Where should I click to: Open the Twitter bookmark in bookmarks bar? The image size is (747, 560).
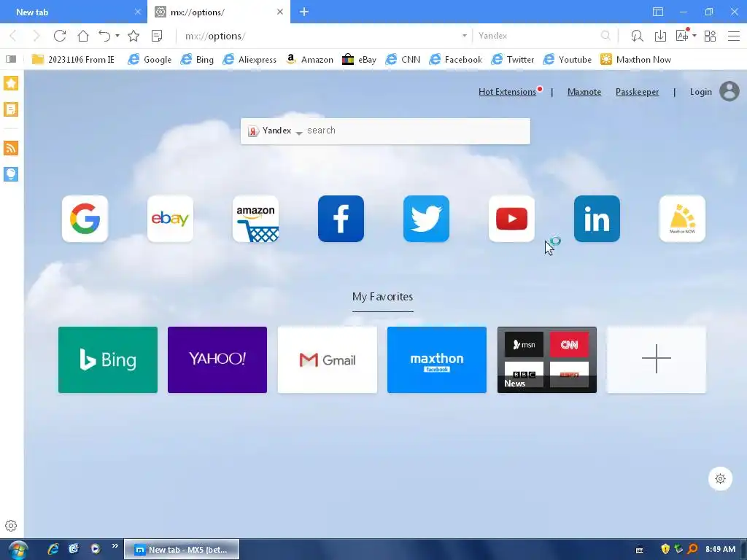513,60
